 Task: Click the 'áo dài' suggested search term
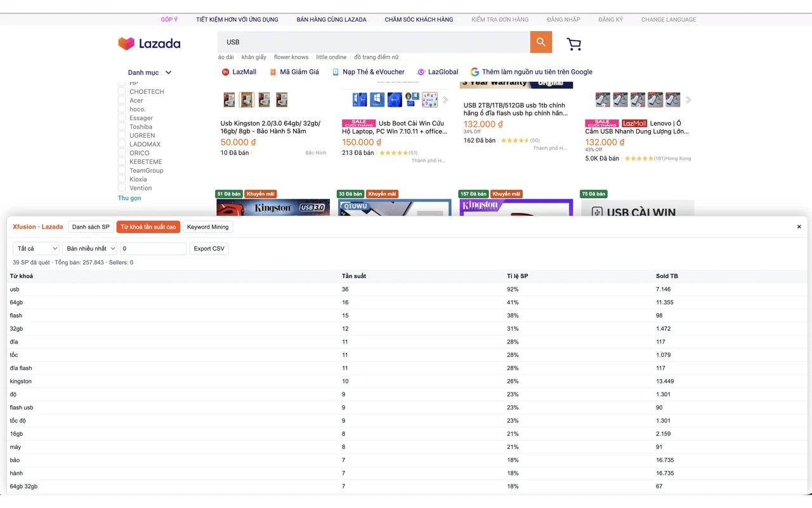(x=226, y=57)
